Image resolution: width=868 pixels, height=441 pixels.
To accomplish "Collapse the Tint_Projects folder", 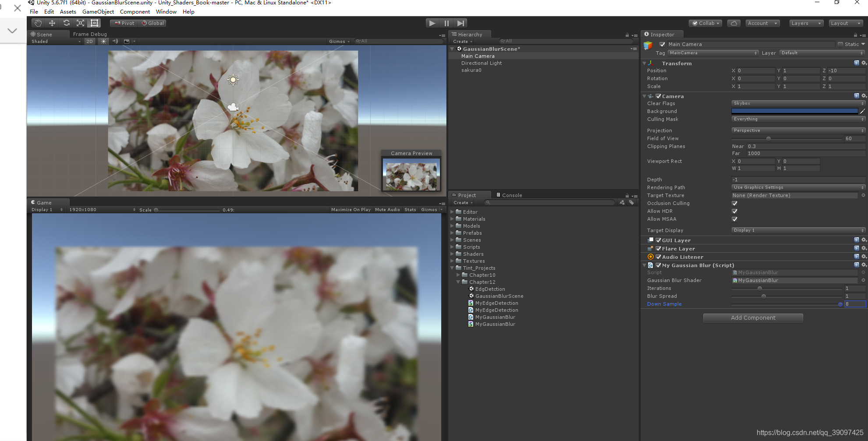I will pyautogui.click(x=452, y=268).
